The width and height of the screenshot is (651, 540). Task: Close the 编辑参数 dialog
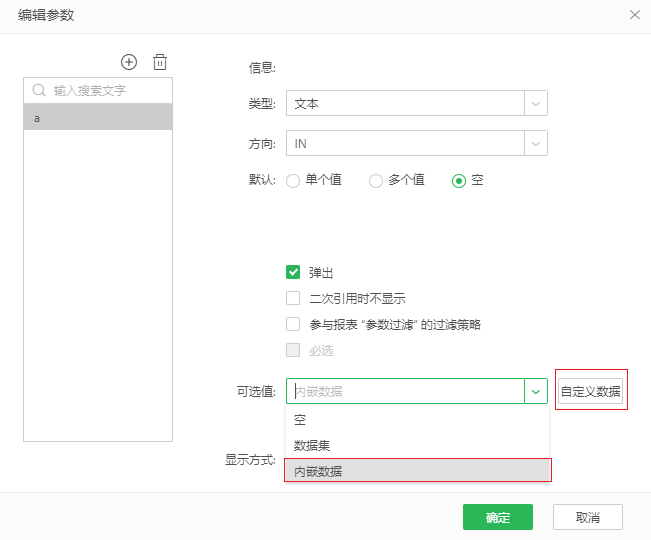coord(634,15)
